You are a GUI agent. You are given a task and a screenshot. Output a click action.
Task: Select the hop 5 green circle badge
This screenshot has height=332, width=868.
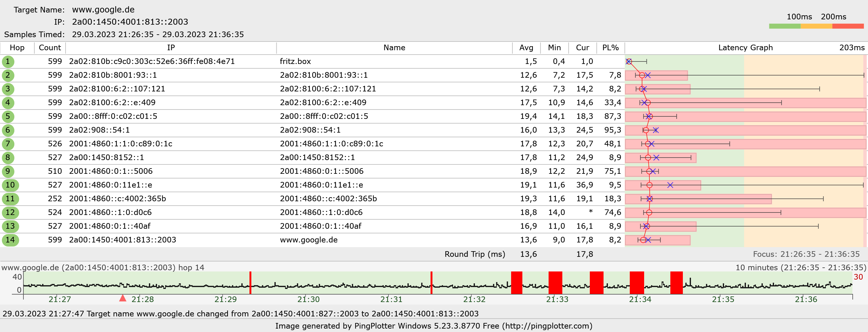pos(8,116)
